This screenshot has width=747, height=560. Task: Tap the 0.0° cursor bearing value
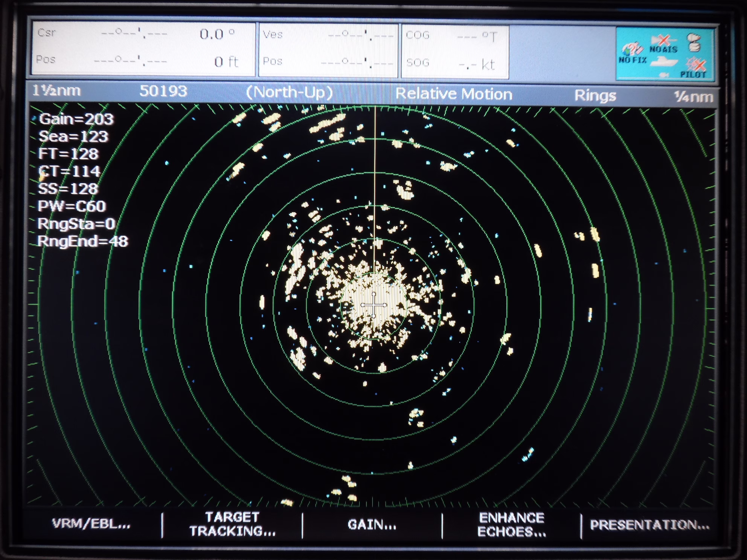coord(217,34)
